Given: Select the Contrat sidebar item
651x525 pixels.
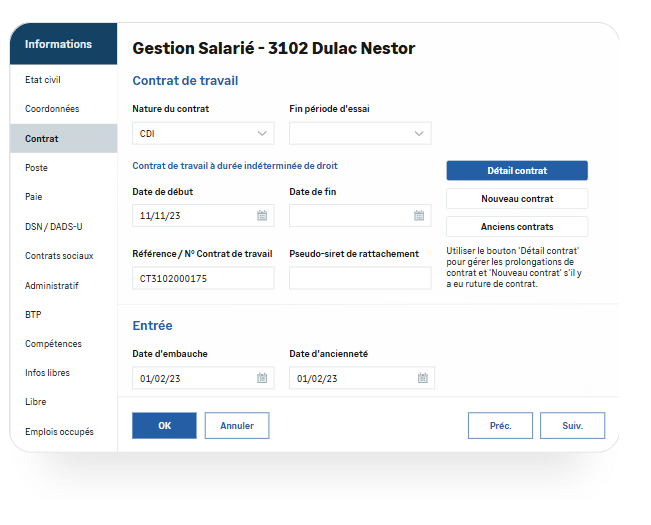Looking at the screenshot, I should pos(64,139).
